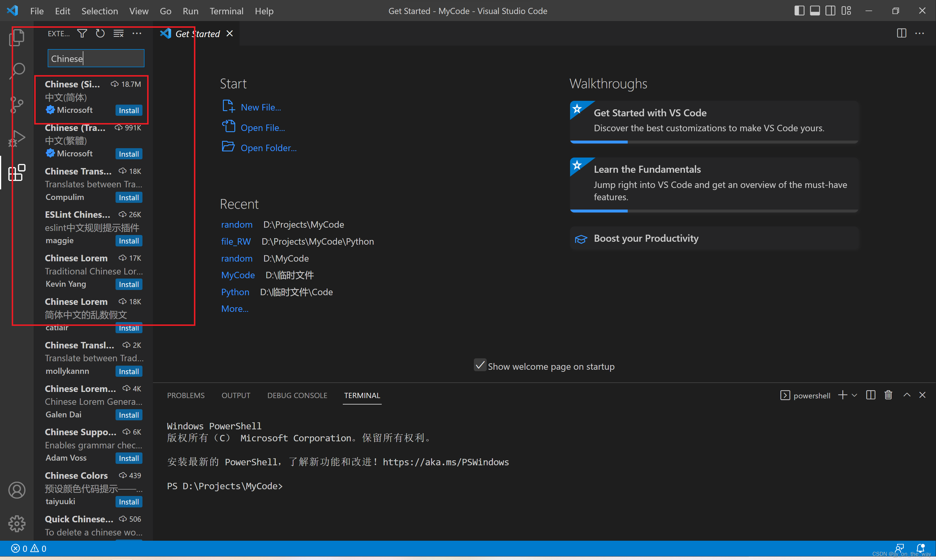Image resolution: width=936 pixels, height=560 pixels.
Task: Close the Get Started tab
Action: pyautogui.click(x=230, y=34)
